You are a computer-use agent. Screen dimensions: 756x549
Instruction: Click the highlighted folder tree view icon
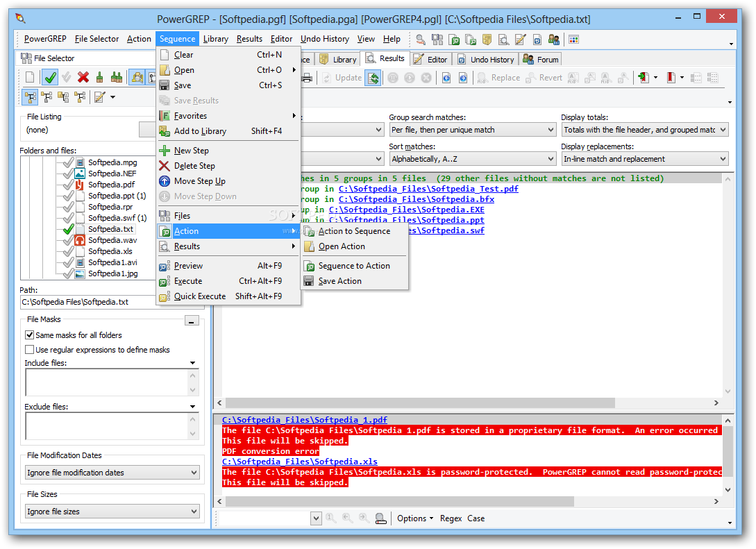[x=31, y=97]
